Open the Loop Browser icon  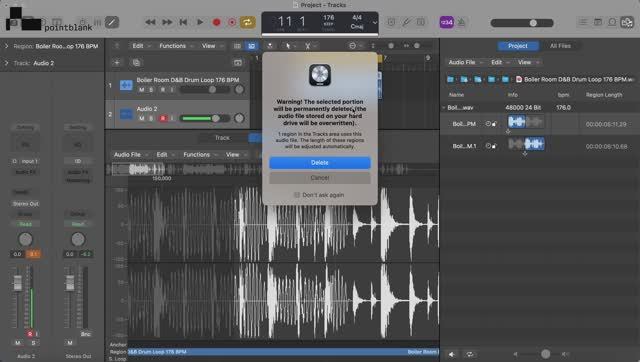point(612,22)
